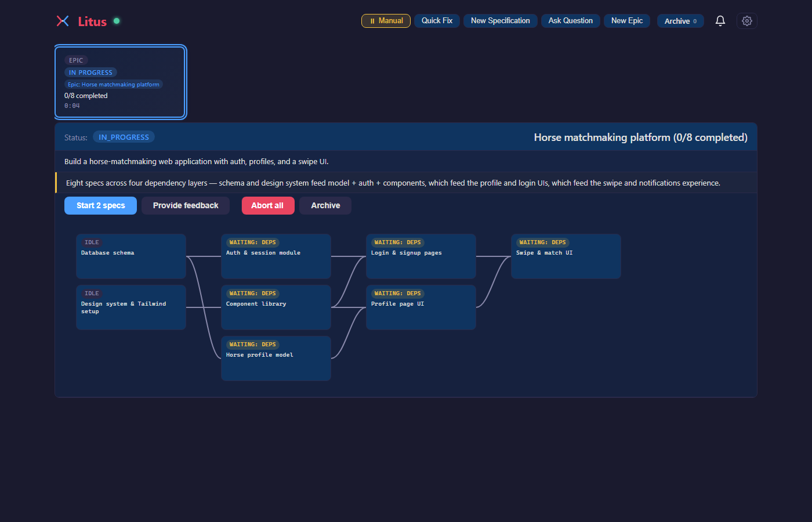812x522 pixels.
Task: Select the Horse profile model node
Action: tap(276, 358)
